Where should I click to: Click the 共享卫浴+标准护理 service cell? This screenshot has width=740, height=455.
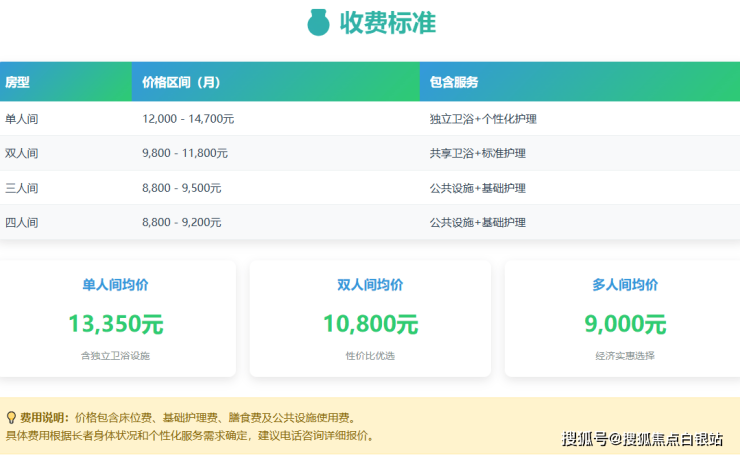(477, 154)
